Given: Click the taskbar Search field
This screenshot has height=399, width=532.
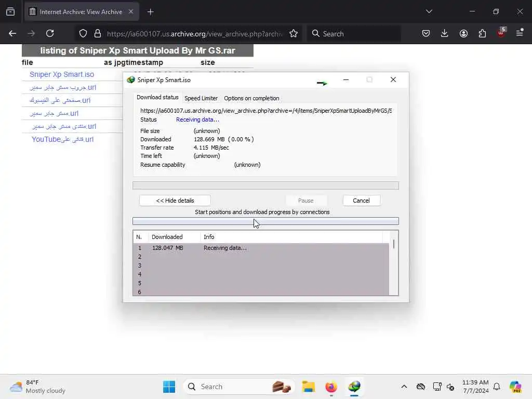Looking at the screenshot, I should pos(239,387).
